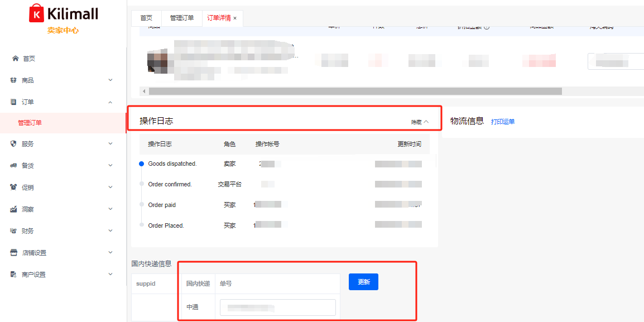
Task: Switch to the 首页 tab
Action: click(x=146, y=18)
